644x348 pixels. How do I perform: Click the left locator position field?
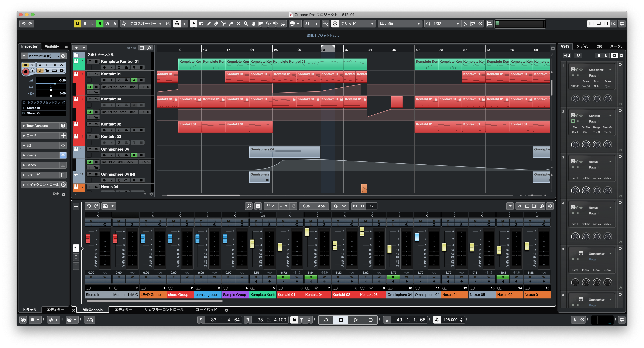click(223, 320)
